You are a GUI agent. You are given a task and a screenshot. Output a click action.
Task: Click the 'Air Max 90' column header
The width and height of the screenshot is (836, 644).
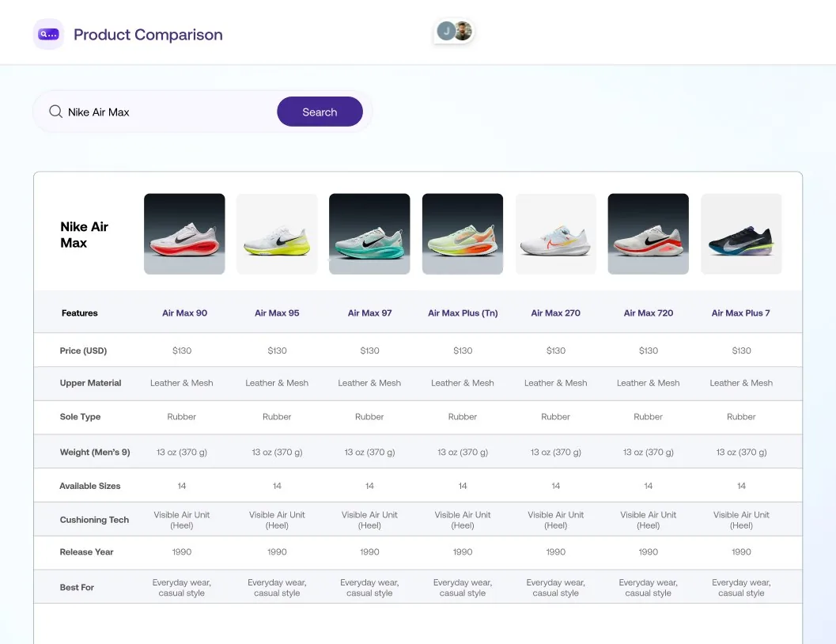pos(184,313)
